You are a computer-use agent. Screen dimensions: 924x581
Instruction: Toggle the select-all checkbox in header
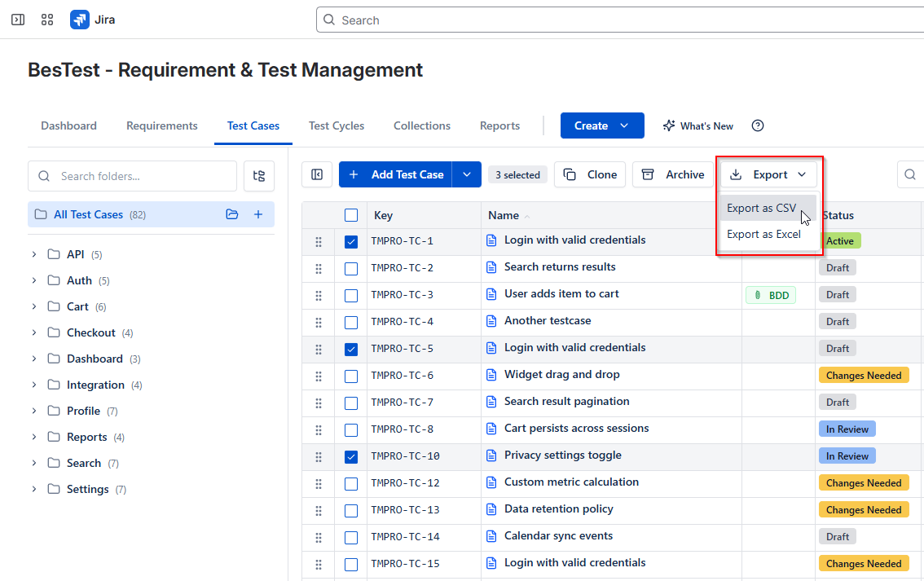pos(351,215)
